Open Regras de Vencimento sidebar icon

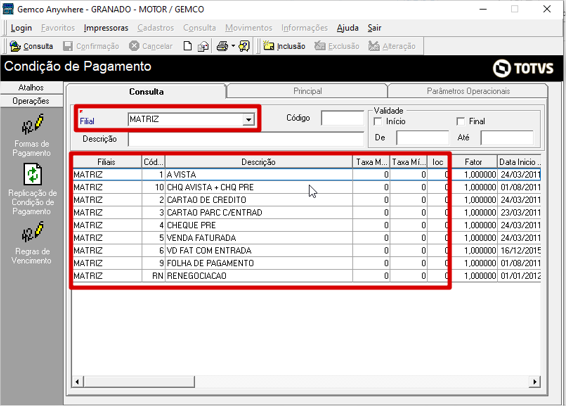(32, 232)
